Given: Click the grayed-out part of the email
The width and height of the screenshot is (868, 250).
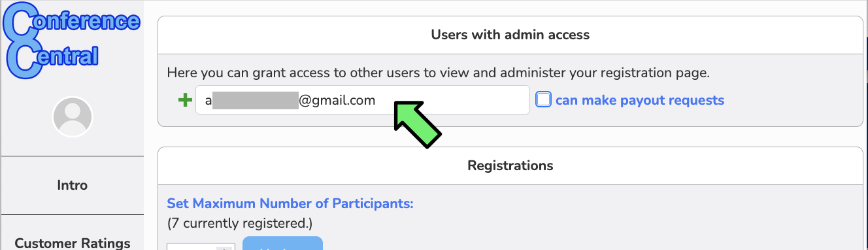Looking at the screenshot, I should click(256, 100).
